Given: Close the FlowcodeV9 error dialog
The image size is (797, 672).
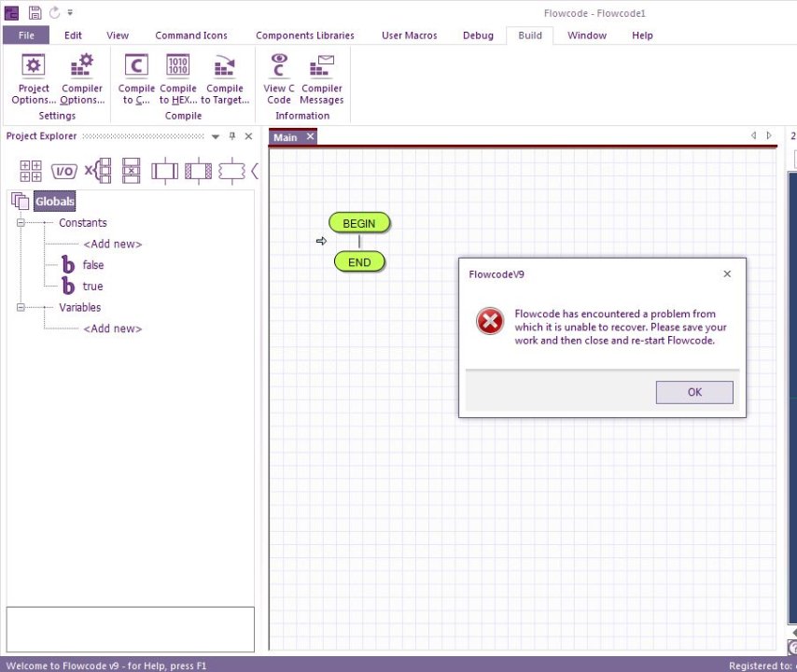Looking at the screenshot, I should [727, 274].
